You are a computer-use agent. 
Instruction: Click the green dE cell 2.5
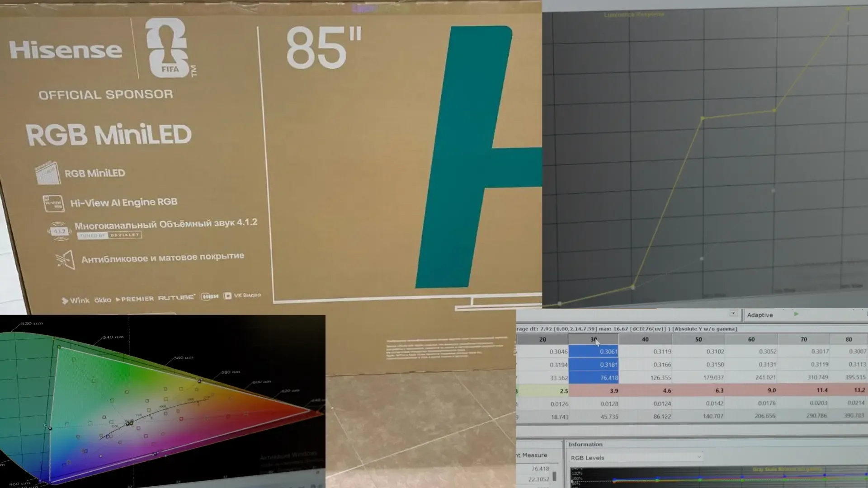tap(542, 391)
